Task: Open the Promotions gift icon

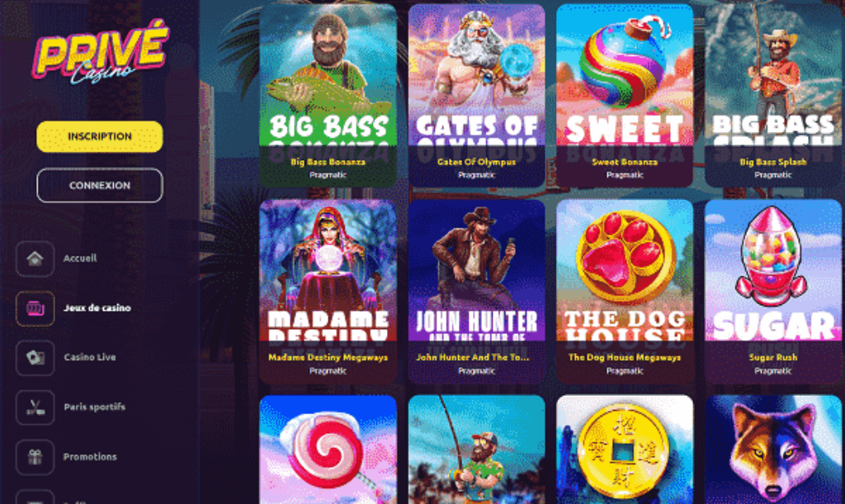Action: (35, 457)
